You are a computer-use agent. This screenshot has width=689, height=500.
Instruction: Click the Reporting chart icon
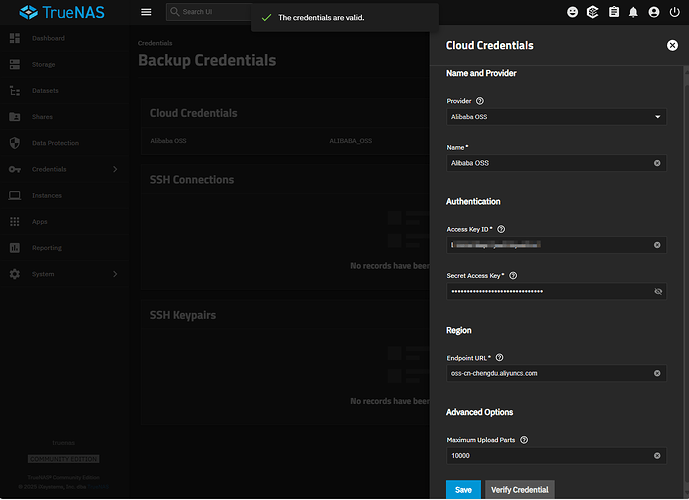point(15,248)
